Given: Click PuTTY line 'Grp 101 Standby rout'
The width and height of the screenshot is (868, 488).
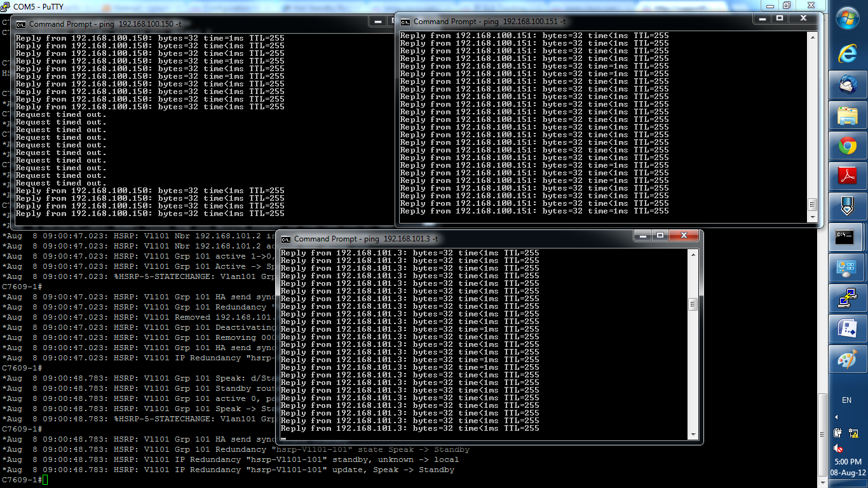Looking at the screenshot, I should coord(138,388).
